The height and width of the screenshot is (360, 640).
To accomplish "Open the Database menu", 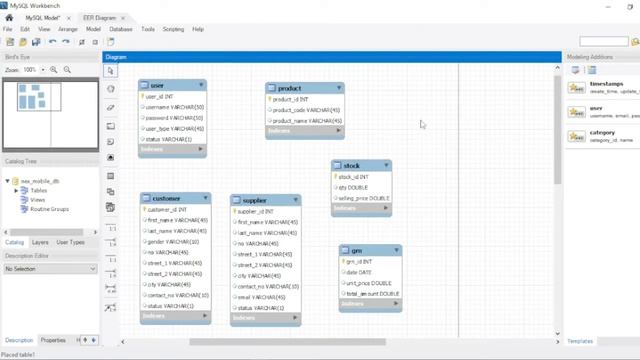I will (121, 29).
